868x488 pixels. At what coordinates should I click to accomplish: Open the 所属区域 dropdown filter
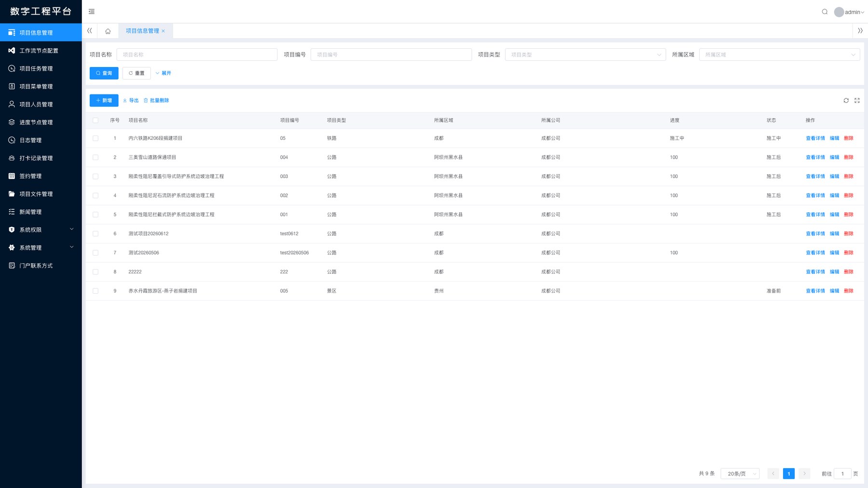[x=779, y=54]
